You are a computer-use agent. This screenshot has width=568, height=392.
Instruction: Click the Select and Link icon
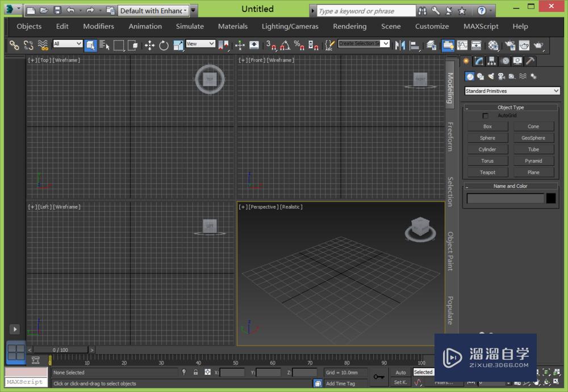pos(14,45)
